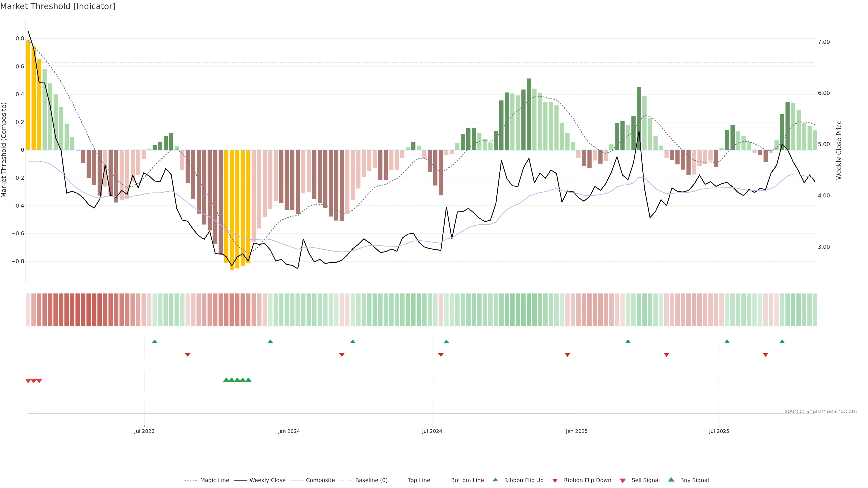Select the rightmost green Ribbon Flip Up marker
Image resolution: width=868 pixels, height=488 pixels.
click(782, 342)
